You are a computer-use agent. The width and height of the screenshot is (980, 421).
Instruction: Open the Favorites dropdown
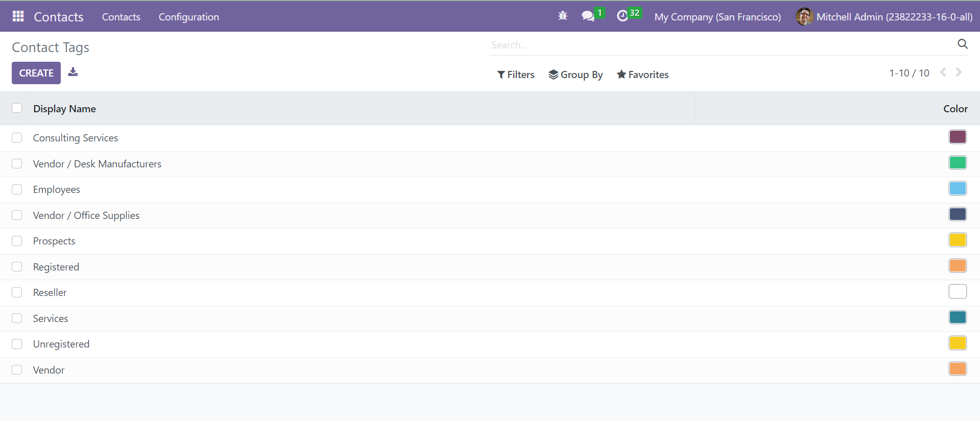point(642,75)
